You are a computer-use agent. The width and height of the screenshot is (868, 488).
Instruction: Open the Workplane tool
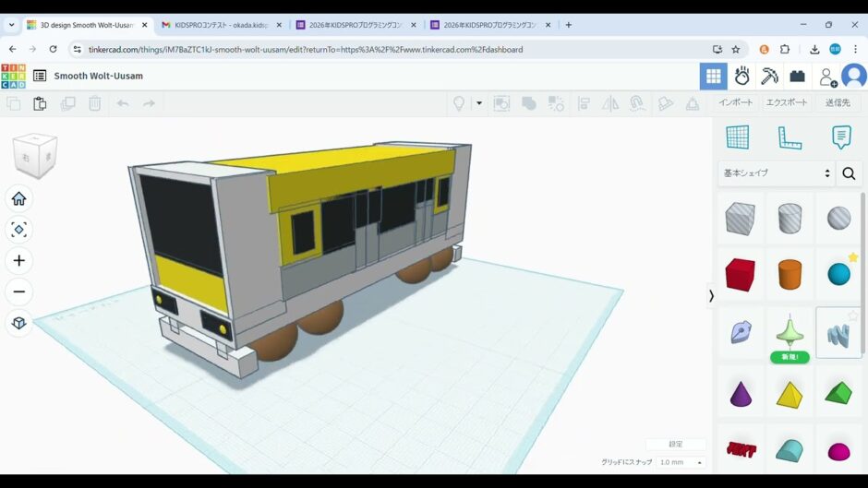(737, 137)
